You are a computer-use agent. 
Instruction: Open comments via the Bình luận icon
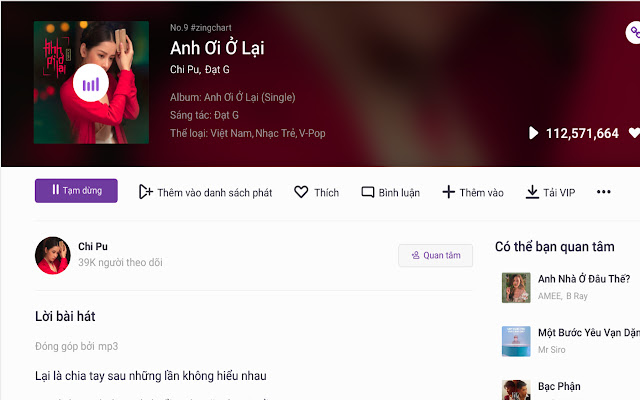(367, 192)
